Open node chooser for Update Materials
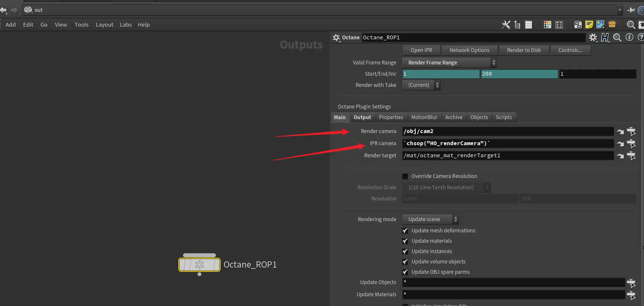Viewport: 644px width, 306px height. (x=631, y=295)
